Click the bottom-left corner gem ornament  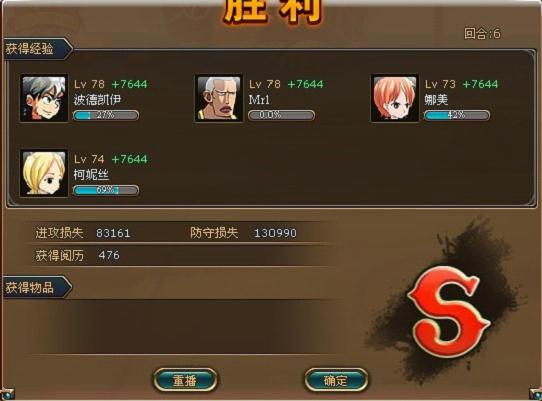pos(6,394)
